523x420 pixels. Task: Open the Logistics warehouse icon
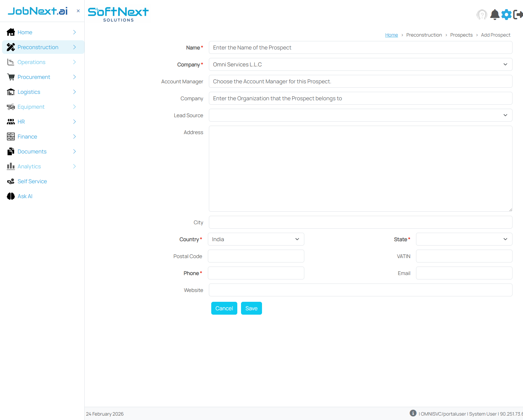(x=10, y=92)
